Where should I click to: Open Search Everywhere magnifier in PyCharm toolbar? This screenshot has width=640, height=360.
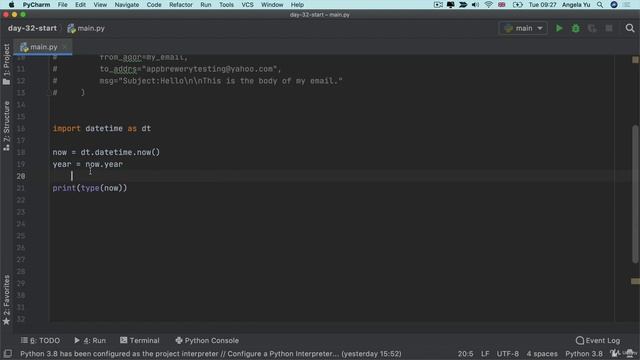630,28
